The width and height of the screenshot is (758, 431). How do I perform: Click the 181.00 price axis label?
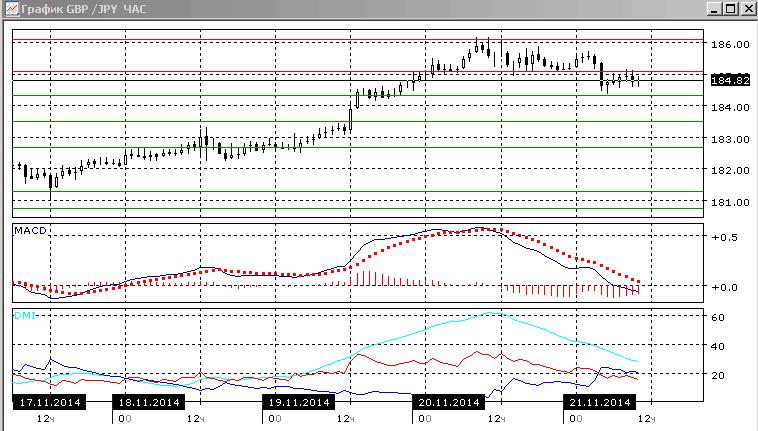(x=730, y=202)
